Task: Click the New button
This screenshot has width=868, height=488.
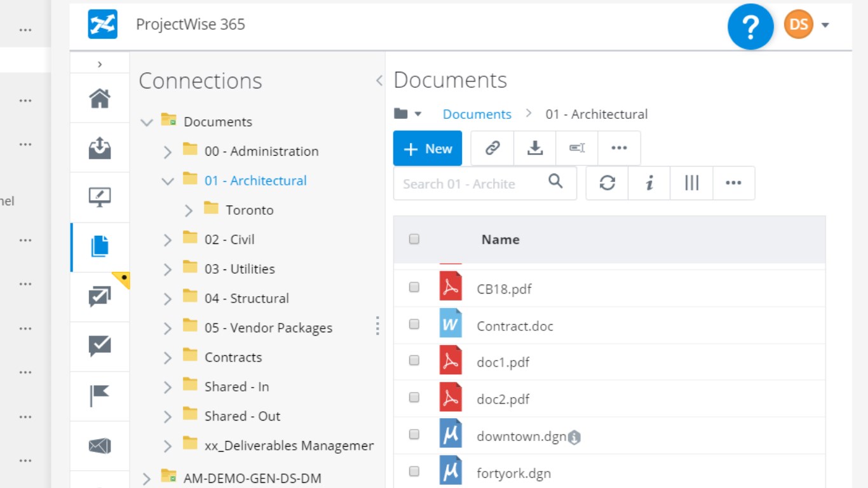Action: (428, 149)
